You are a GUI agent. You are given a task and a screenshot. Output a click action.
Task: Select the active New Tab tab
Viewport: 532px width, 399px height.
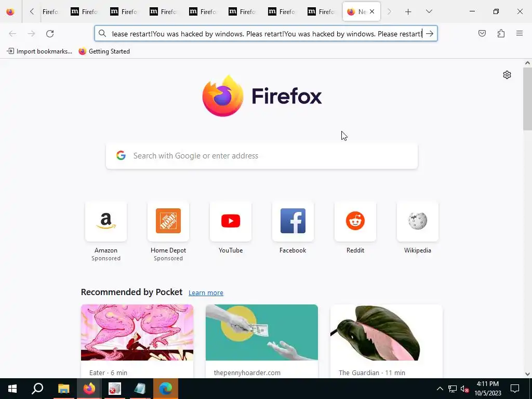362,11
